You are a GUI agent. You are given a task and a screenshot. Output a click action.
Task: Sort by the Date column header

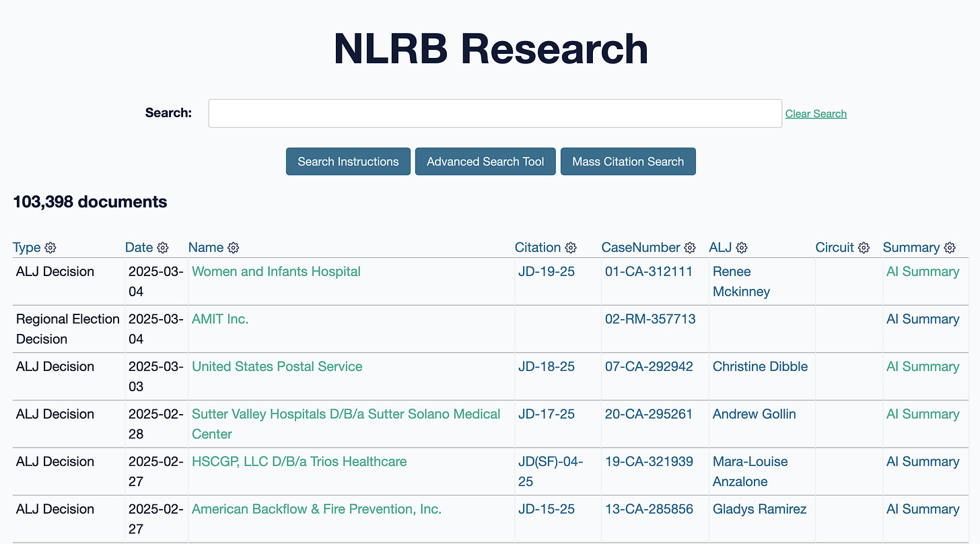coord(139,248)
